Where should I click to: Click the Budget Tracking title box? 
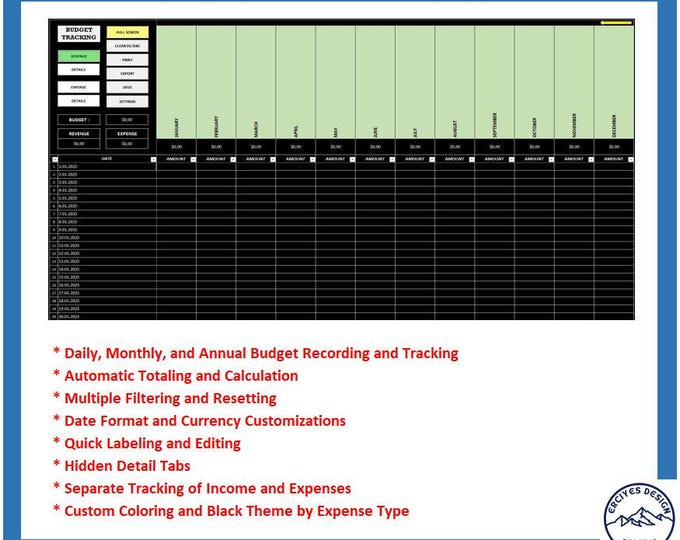point(79,33)
